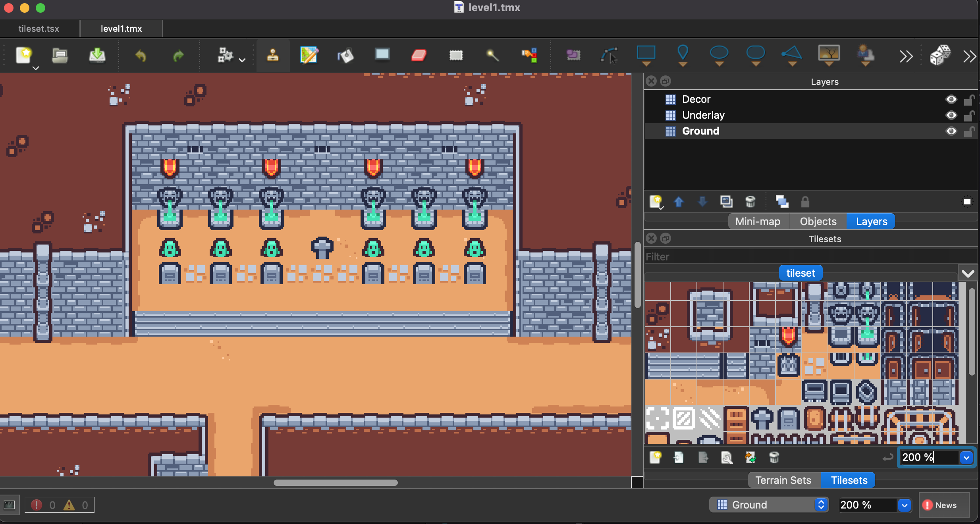
Task: Select the Insert Template tool
Action: tap(865, 55)
